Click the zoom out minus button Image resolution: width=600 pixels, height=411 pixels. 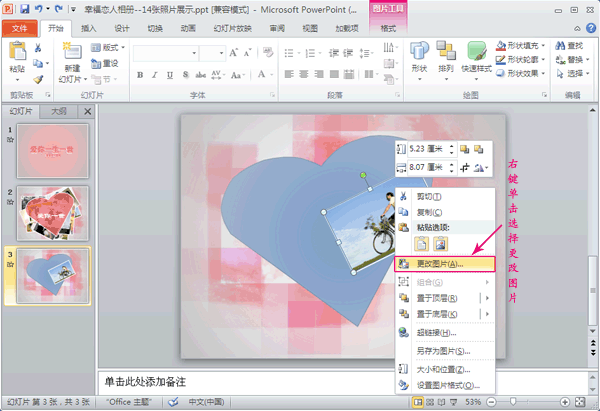click(491, 402)
